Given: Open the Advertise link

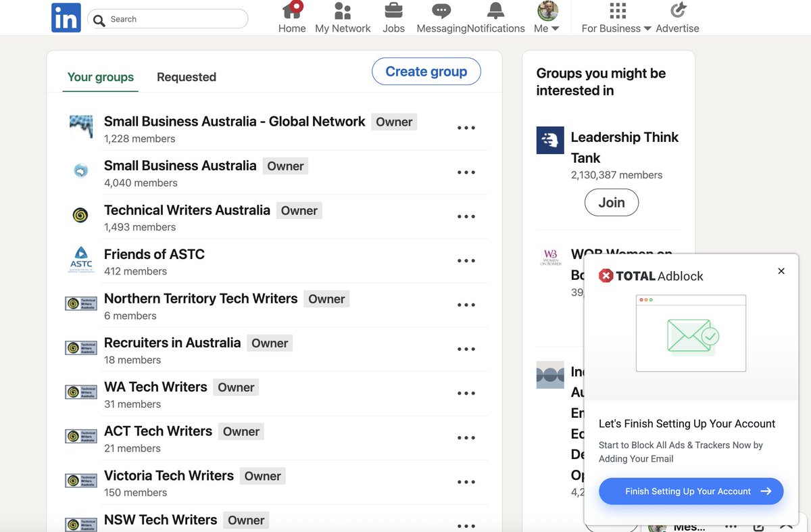Looking at the screenshot, I should click(x=677, y=18).
